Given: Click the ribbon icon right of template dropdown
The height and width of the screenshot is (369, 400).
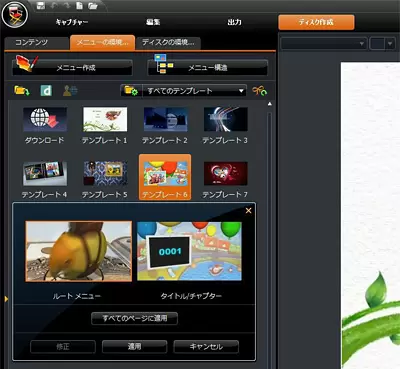Looking at the screenshot, I should point(259,91).
